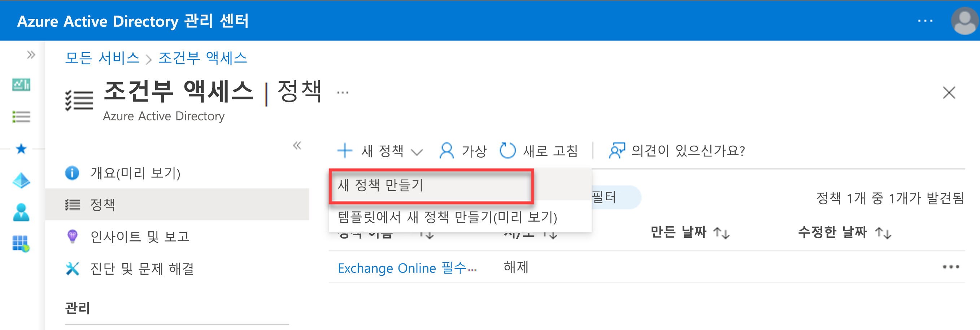Choose 템플릿에서 새 정책 만들기(미리 보기)

click(460, 217)
